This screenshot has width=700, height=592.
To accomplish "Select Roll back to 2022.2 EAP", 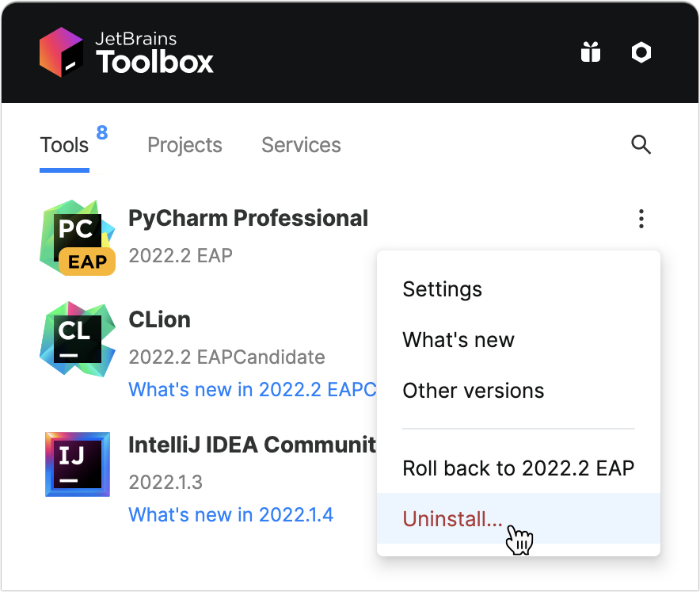I will (x=518, y=468).
